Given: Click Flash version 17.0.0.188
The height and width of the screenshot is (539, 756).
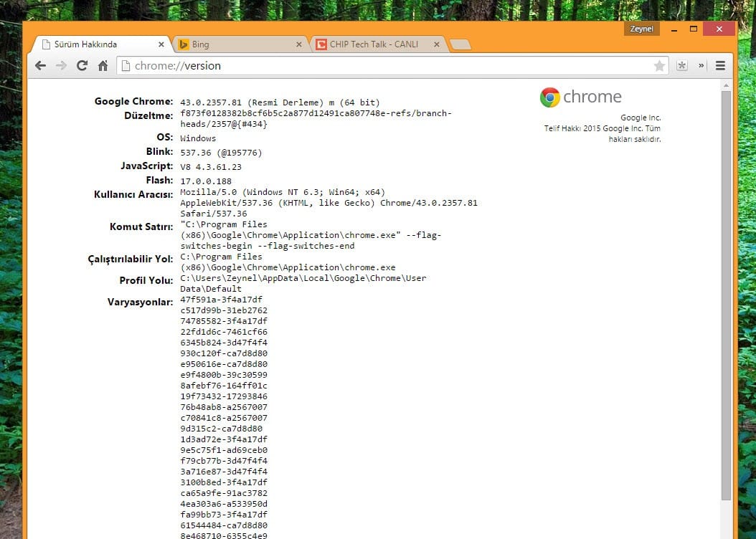Looking at the screenshot, I should pyautogui.click(x=206, y=181).
